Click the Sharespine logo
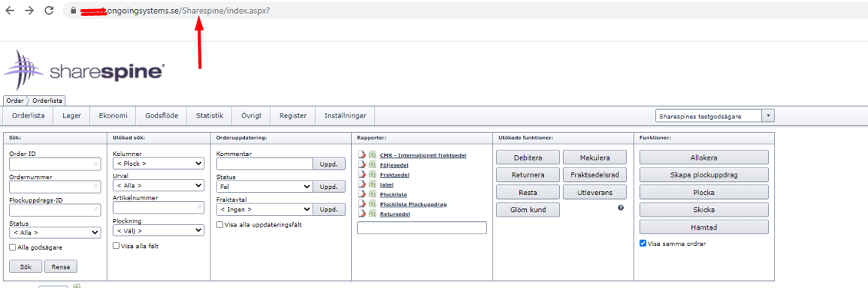 coord(84,71)
